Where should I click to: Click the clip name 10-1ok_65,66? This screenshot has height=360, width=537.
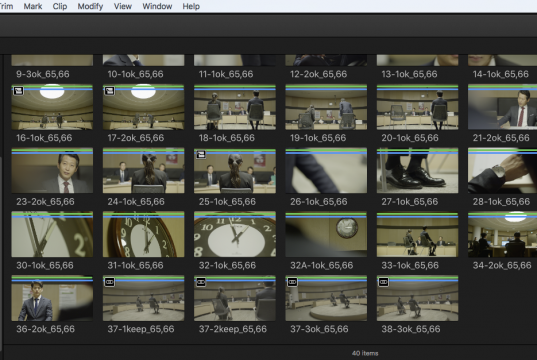pos(135,74)
